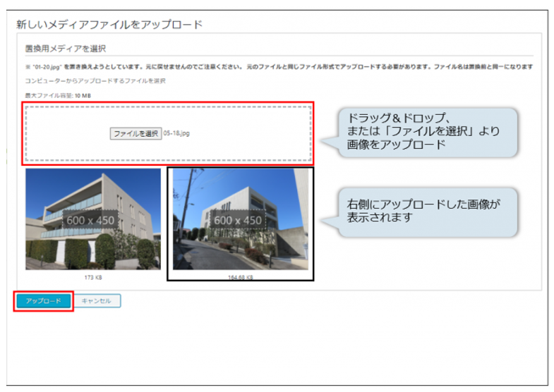This screenshot has height=392, width=554.
Task: Click the 164.68 KB file size label
Action: tap(240, 278)
